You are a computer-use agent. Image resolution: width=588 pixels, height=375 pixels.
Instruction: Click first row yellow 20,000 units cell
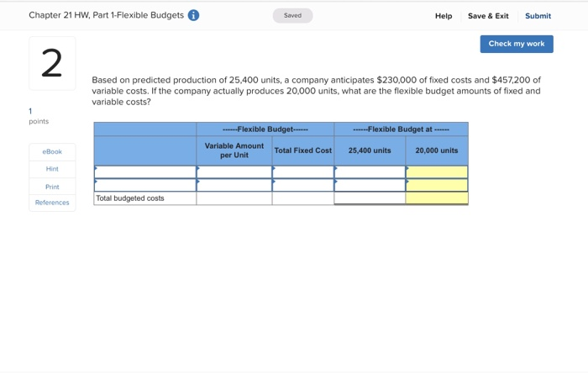pyautogui.click(x=437, y=172)
